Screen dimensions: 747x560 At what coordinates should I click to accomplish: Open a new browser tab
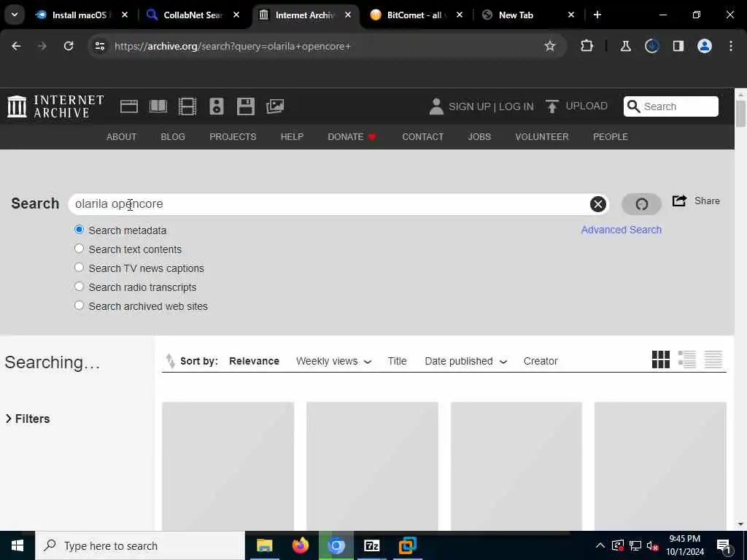click(597, 15)
